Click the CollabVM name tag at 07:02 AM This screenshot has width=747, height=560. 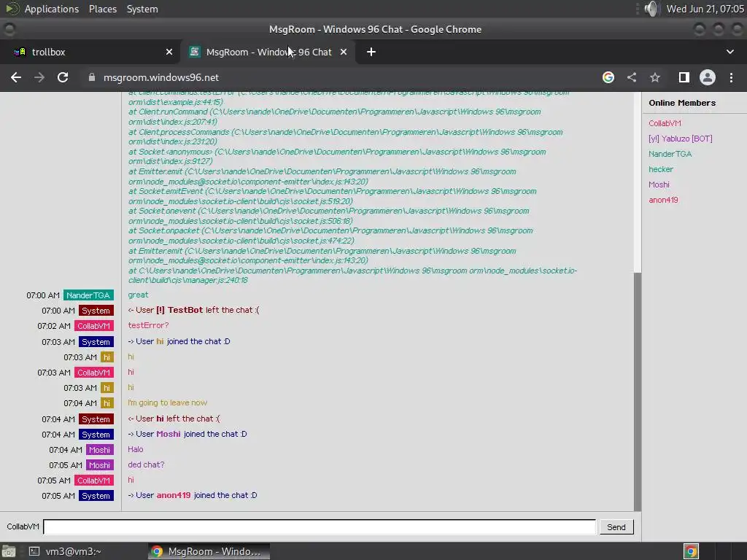point(94,326)
